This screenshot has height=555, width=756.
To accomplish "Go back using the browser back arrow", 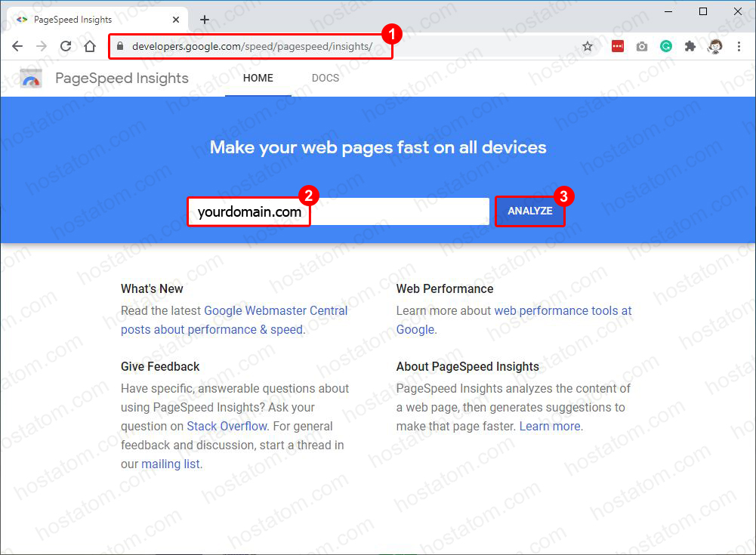I will tap(17, 46).
